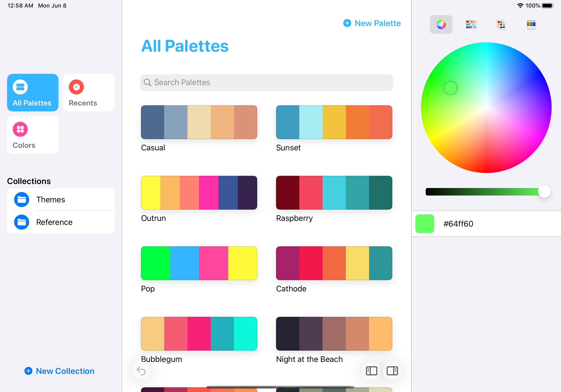This screenshot has width=561, height=392.
Task: Click the Night at the Beach label
Action: (309, 359)
